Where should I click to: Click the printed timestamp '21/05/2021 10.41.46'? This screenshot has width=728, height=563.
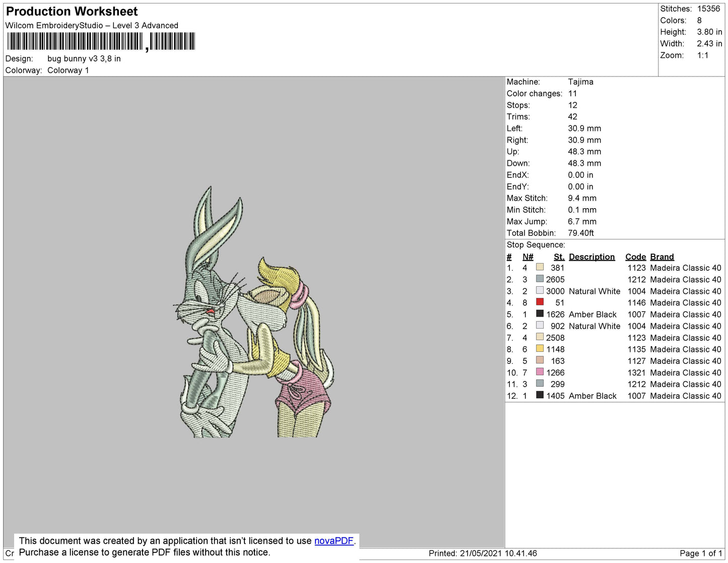coord(498,553)
